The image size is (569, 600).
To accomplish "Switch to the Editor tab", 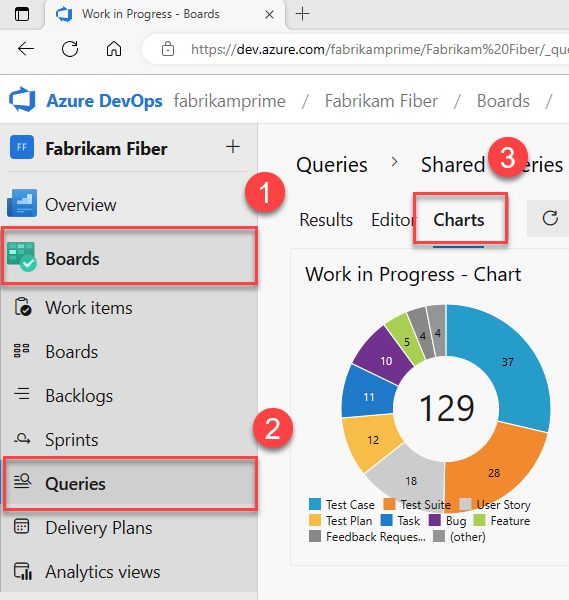I will (393, 220).
